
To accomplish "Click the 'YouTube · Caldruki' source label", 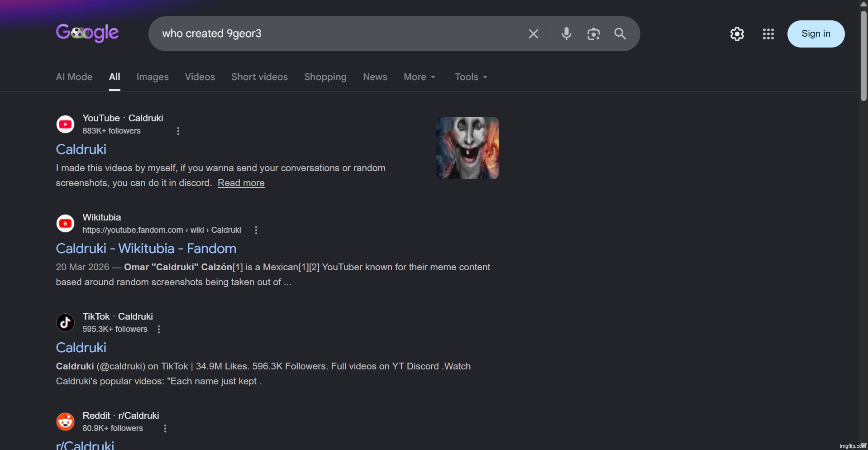I will (123, 118).
